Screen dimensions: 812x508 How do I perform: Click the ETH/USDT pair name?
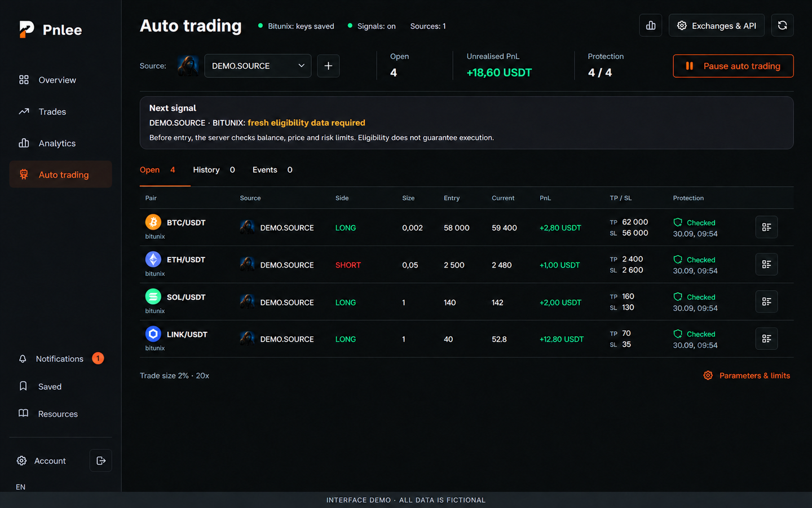click(x=186, y=260)
